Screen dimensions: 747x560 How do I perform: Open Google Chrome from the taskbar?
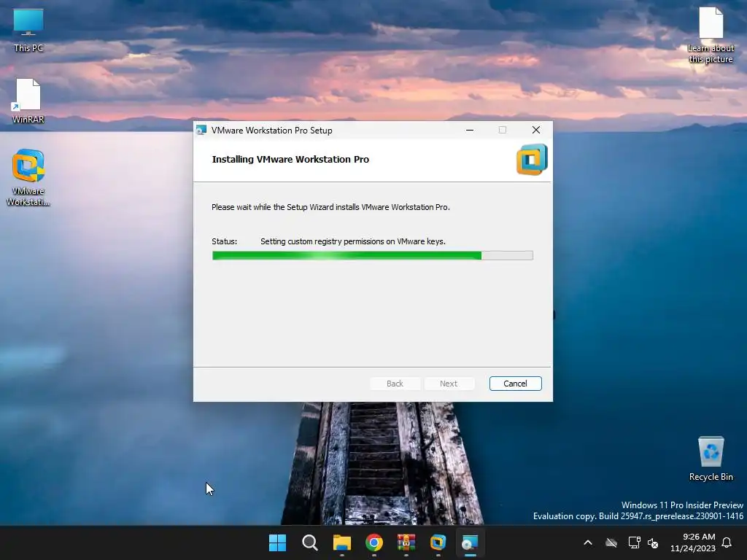pyautogui.click(x=374, y=542)
